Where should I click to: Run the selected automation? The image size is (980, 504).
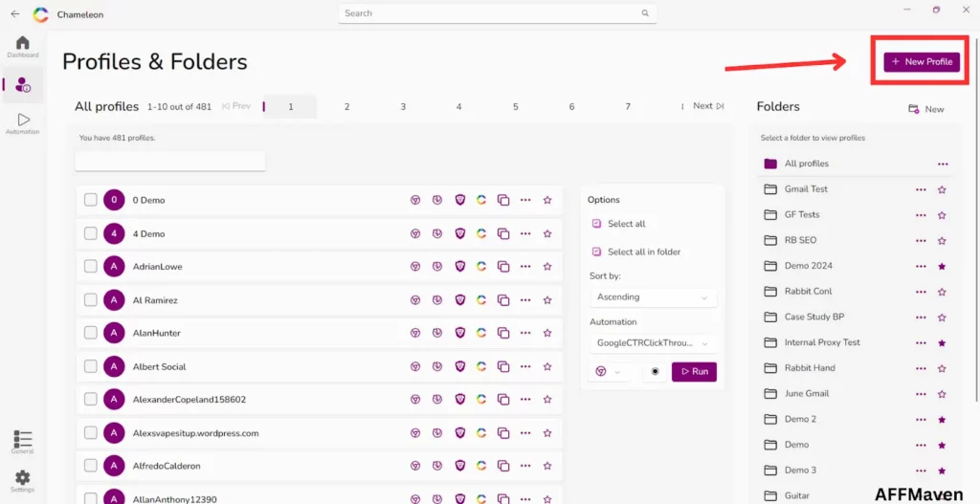(x=695, y=372)
